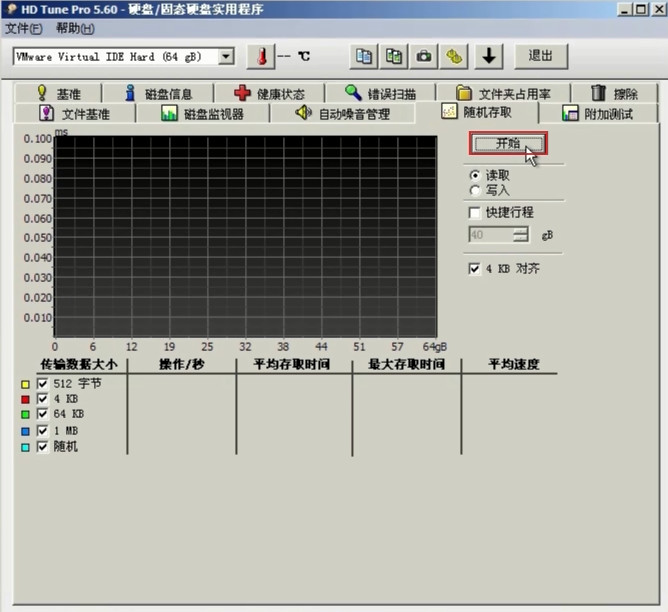
Task: Click the cyan 随机 color swatch
Action: coord(25,447)
